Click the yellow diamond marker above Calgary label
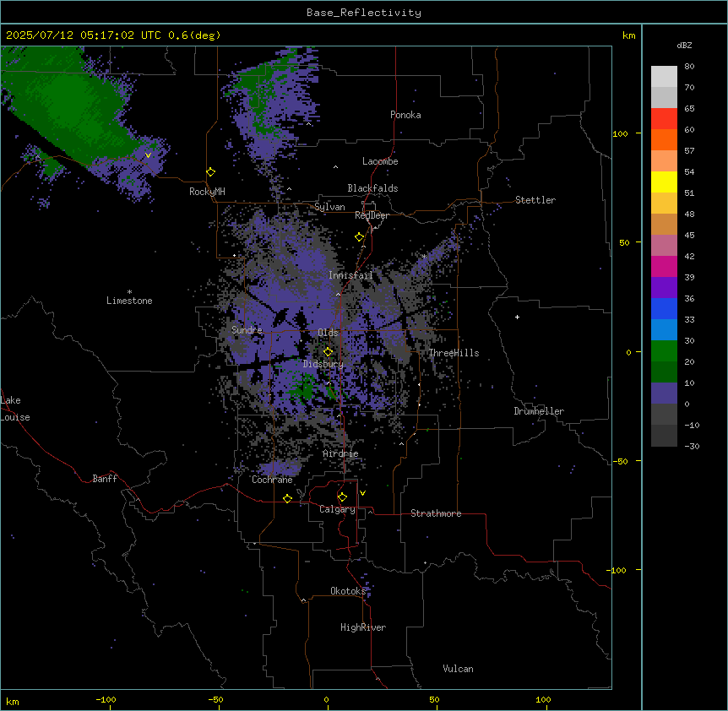The height and width of the screenshot is (711, 728). coord(342,497)
